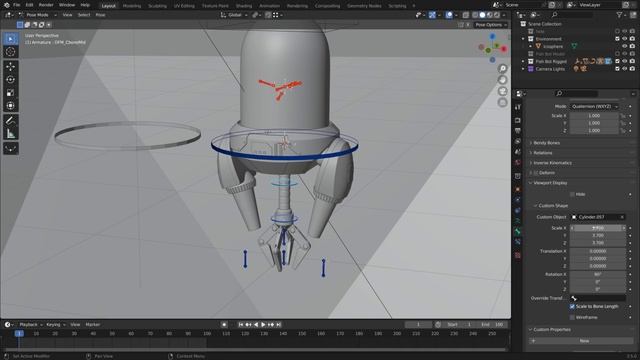Open the Bone Constraints properties tab
The image size is (640, 360).
518,242
